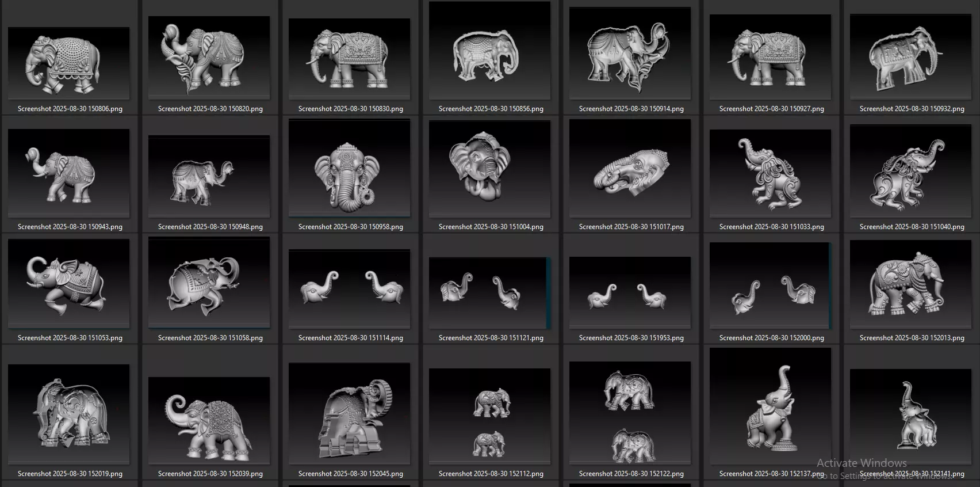
Task: Select thumbnail of Screenshot 2025-08-30 152039.png
Action: coord(209,421)
